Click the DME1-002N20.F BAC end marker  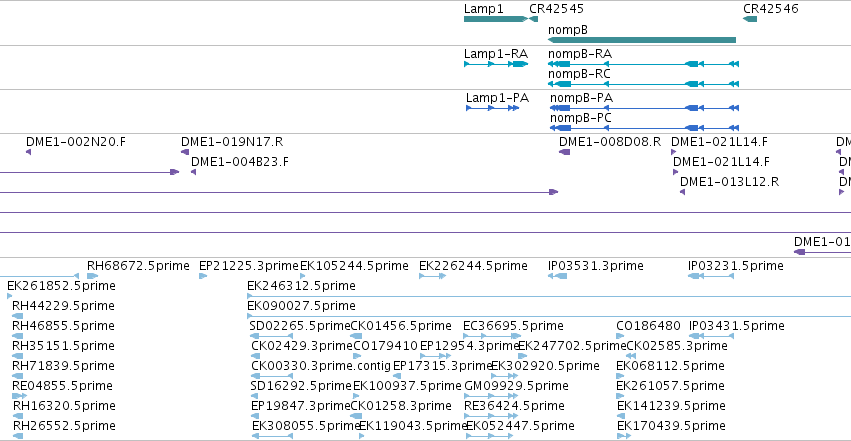point(29,152)
